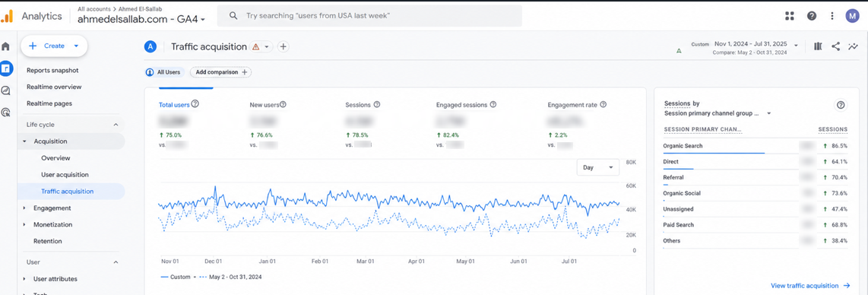Screen dimensions: 868x295
Task: Open the Help question mark in header
Action: click(x=812, y=16)
